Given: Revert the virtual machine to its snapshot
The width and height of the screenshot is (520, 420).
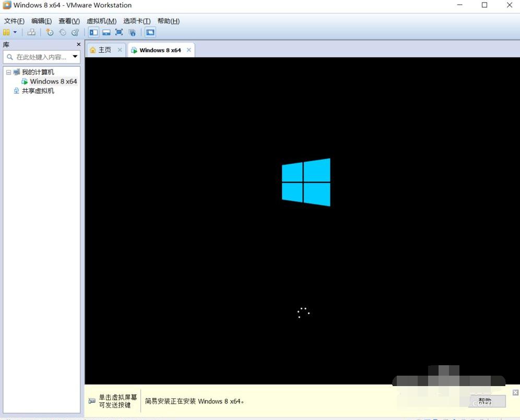Looking at the screenshot, I should click(63, 32).
